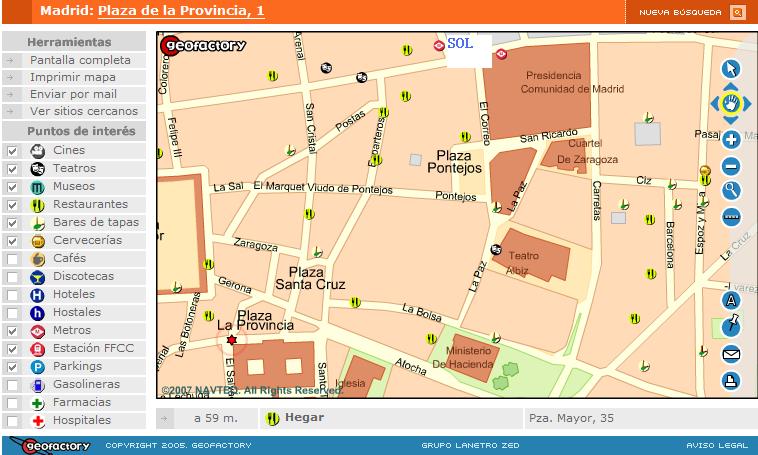Choose Ver sitios cercanos in Herramientas
Viewport: 758px width, 455px height.
[84, 111]
